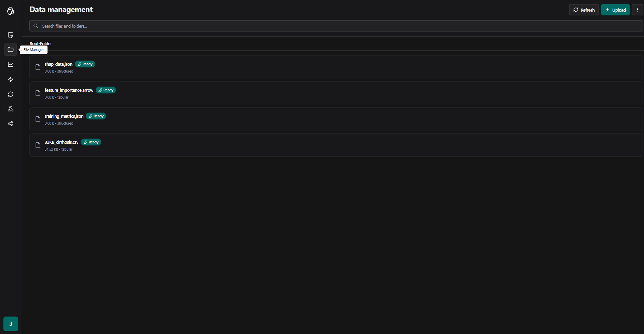
Task: Click the user avatar J button
Action: coord(11,324)
